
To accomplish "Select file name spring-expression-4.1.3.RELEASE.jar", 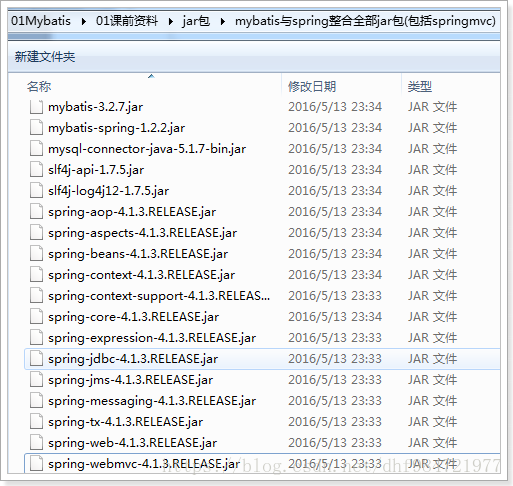I will tap(152, 338).
